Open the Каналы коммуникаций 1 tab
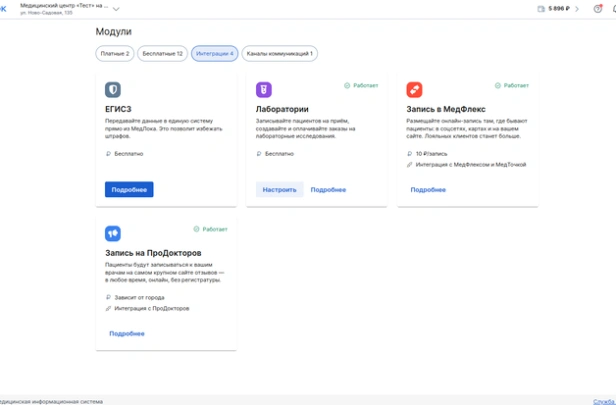 click(x=279, y=53)
